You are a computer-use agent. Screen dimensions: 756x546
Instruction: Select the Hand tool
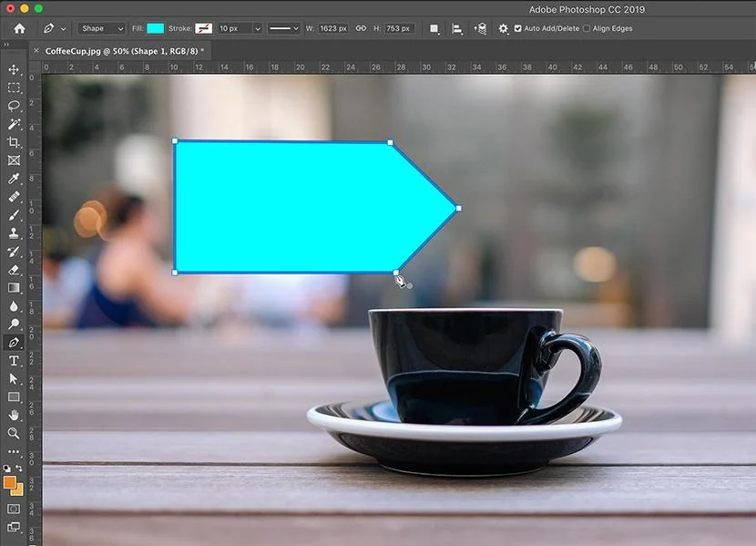(x=14, y=415)
